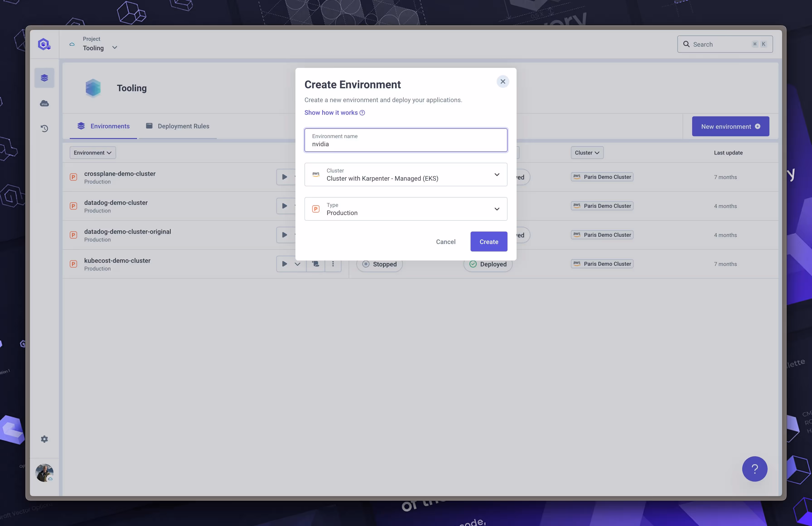Open the Project Tooling switcher chevron

click(115, 47)
